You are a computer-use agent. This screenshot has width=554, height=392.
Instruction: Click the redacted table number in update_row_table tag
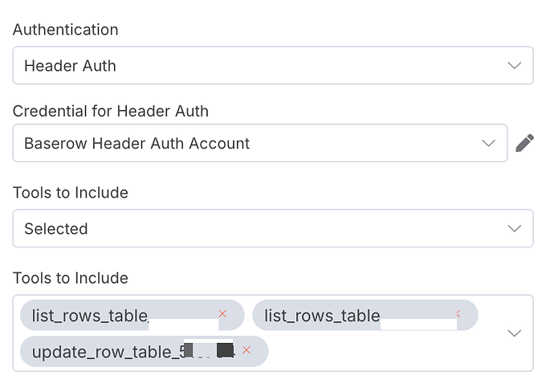[208, 350]
